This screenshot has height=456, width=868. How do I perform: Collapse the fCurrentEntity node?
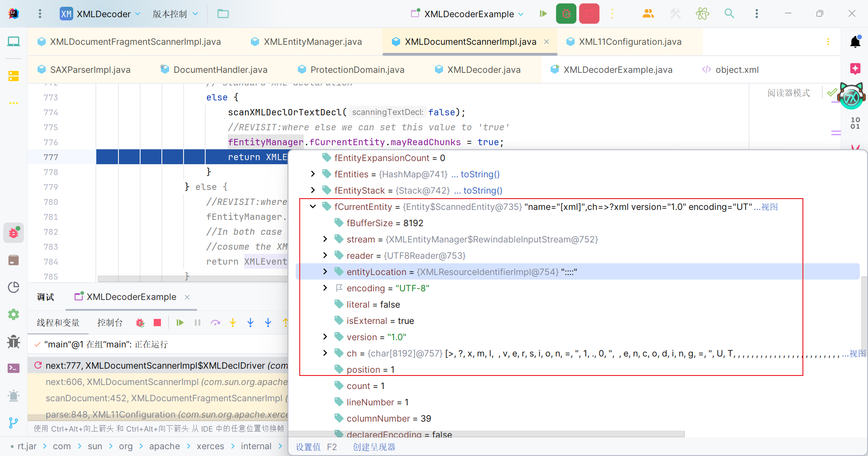click(313, 206)
